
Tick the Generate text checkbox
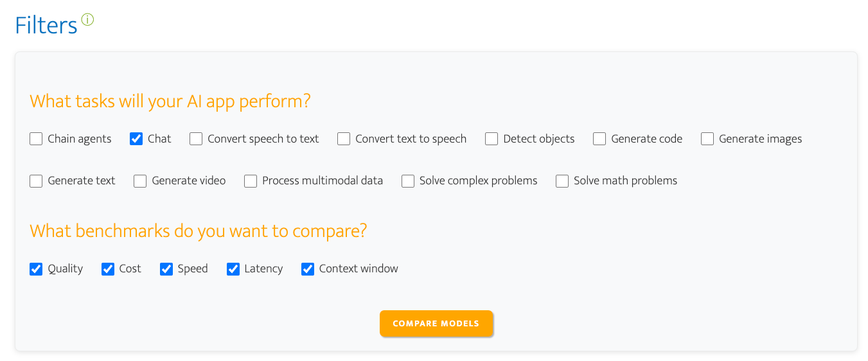click(x=36, y=181)
